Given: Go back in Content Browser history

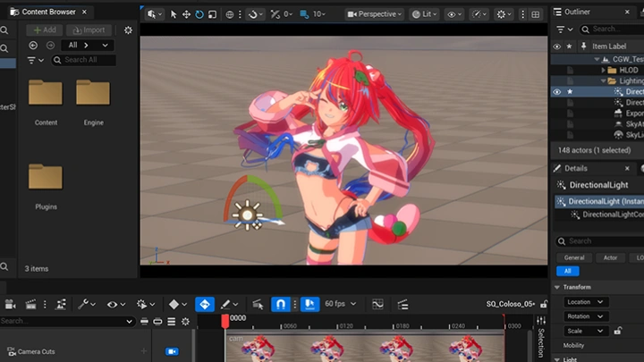Looking at the screenshot, I should [33, 46].
